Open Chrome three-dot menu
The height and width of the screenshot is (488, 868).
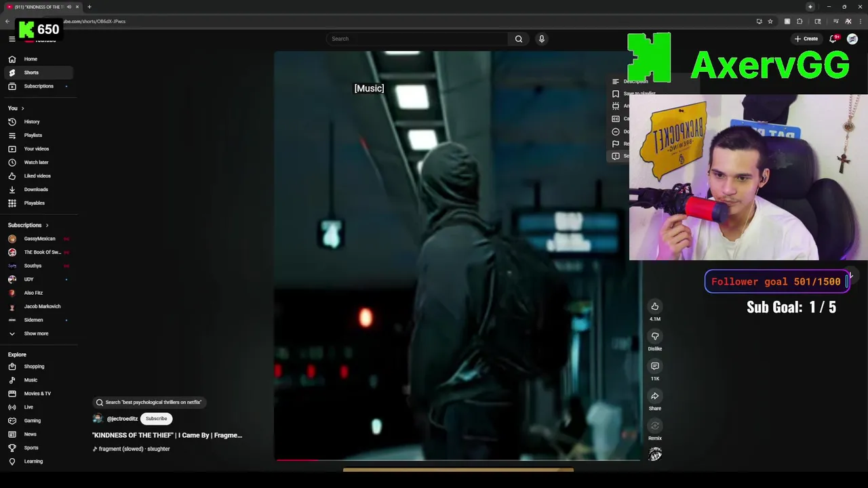click(860, 21)
